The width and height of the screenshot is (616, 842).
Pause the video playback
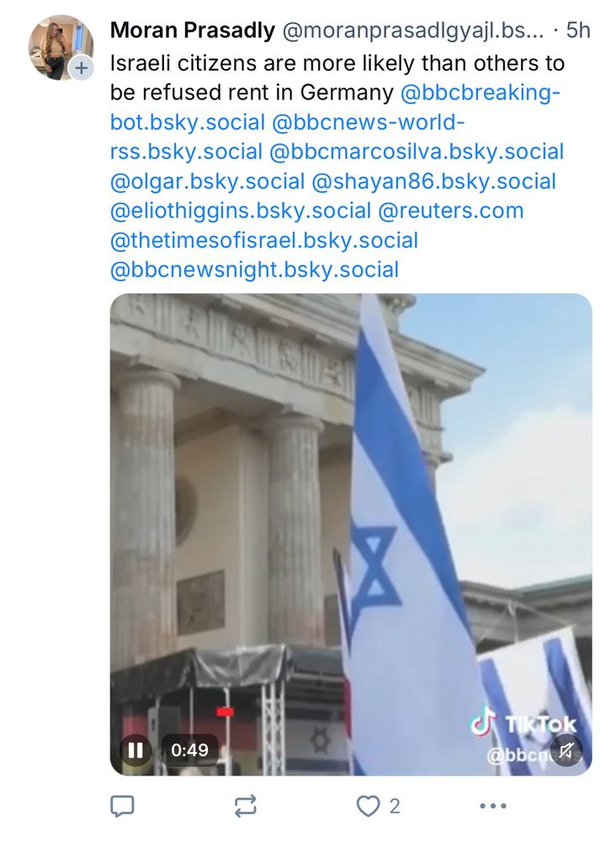[x=135, y=749]
